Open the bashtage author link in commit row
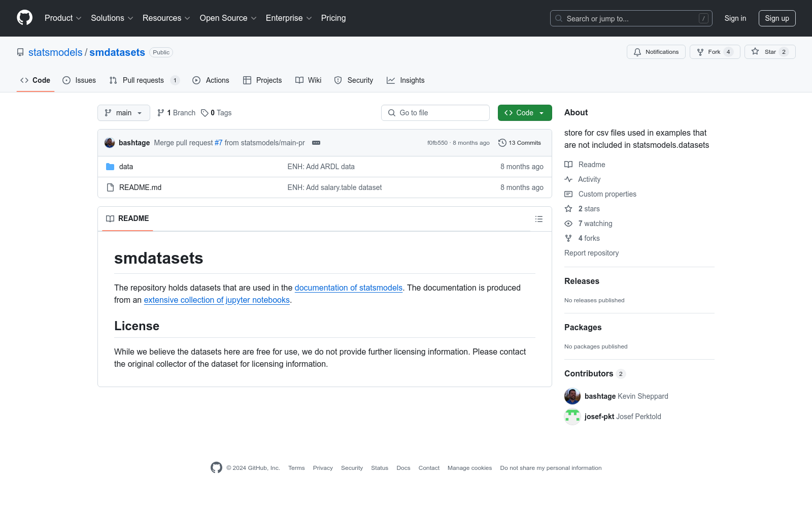The width and height of the screenshot is (812, 508). coord(134,143)
